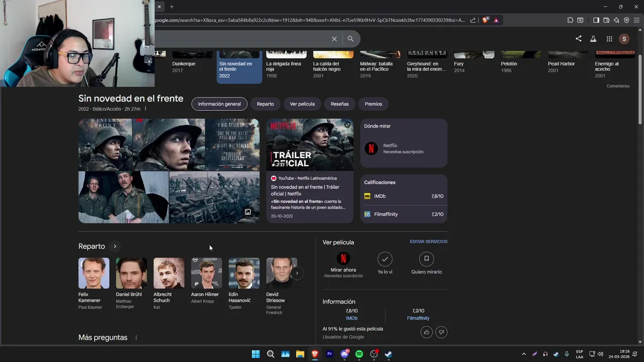644x362 pixels.
Task: Click Comentarios feedback link
Action: [618, 86]
